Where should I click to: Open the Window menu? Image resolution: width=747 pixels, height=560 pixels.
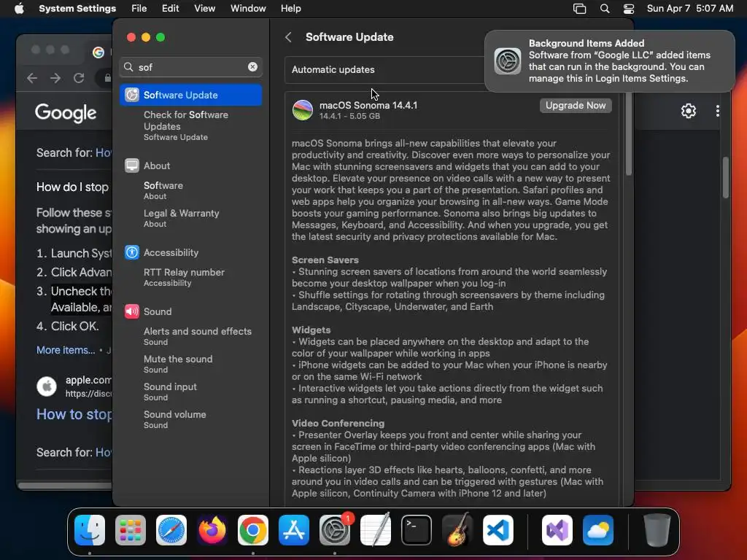(x=248, y=9)
